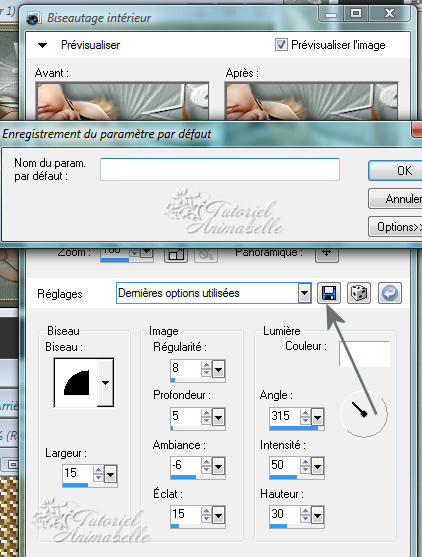422x557 pixels.
Task: Click the Hauteur slider bar
Action: coord(296,526)
